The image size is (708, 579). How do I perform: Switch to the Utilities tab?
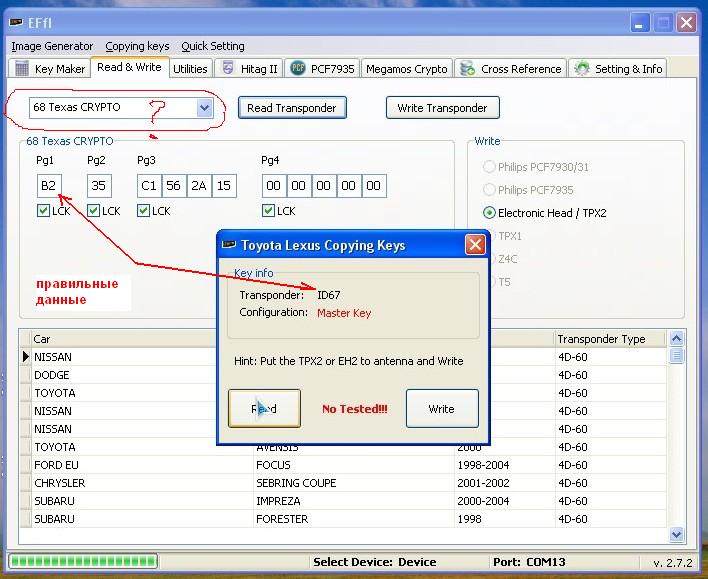click(190, 69)
